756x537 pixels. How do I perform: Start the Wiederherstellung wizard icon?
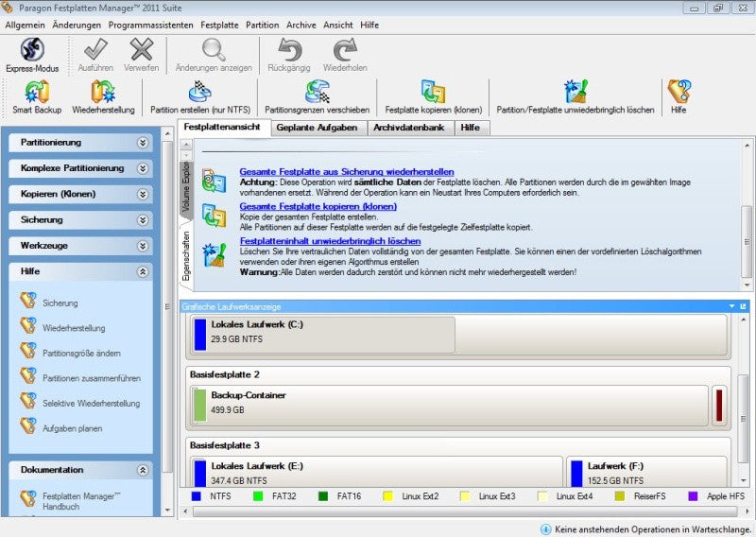(x=103, y=92)
